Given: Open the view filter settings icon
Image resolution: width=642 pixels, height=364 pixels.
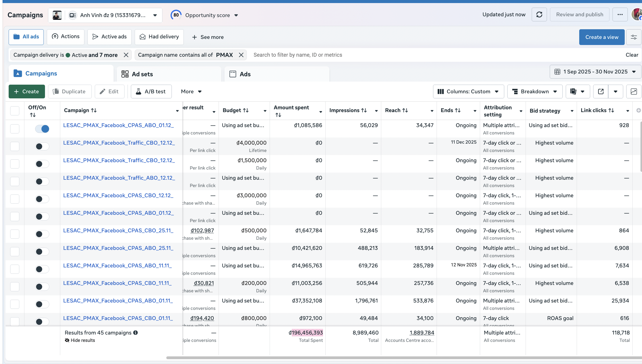Looking at the screenshot, I should 634,37.
